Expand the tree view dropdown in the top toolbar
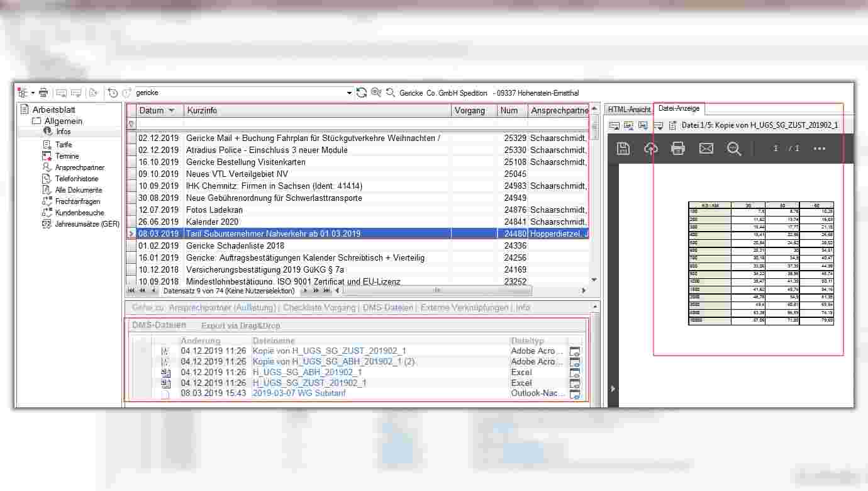Screen dimensions: 868x491 click(x=33, y=93)
